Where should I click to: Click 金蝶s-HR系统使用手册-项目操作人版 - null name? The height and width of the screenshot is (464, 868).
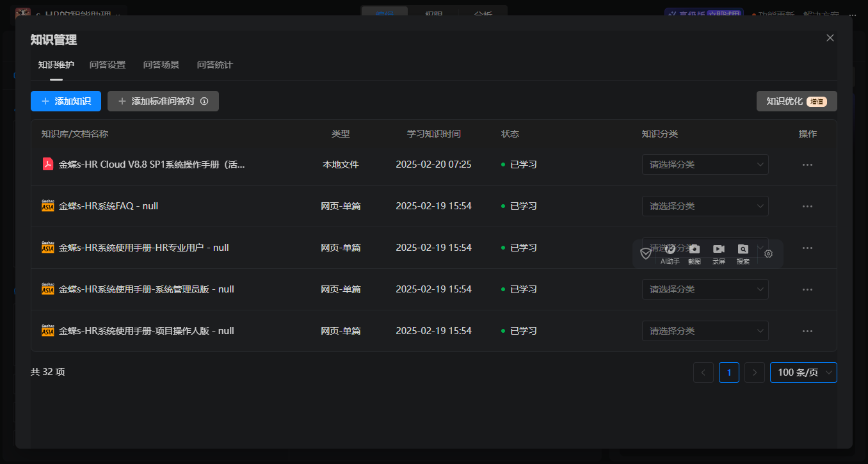click(x=147, y=331)
